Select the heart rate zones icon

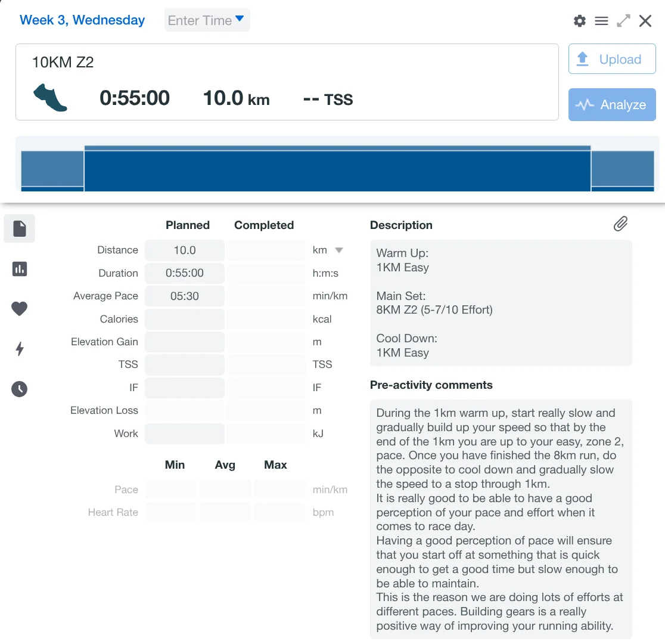point(20,309)
